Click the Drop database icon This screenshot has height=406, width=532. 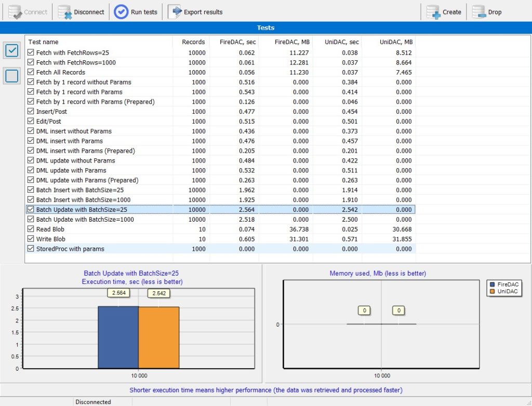tap(479, 12)
